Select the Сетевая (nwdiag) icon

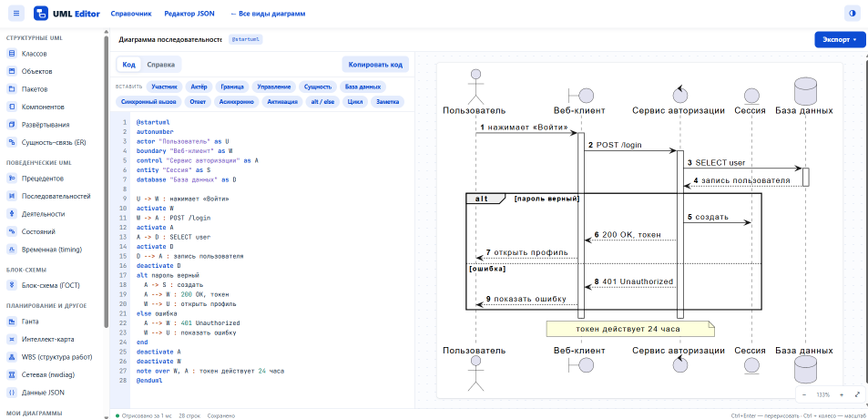[x=12, y=374]
